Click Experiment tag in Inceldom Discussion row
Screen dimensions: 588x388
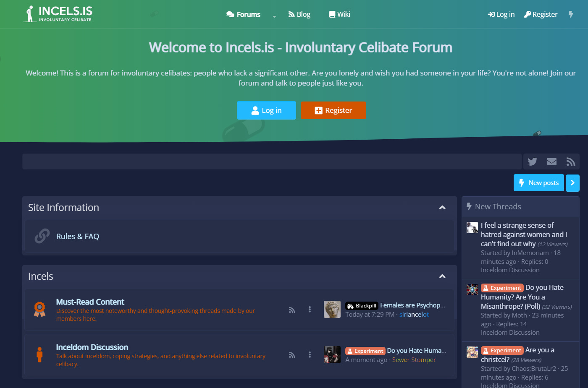click(x=365, y=351)
